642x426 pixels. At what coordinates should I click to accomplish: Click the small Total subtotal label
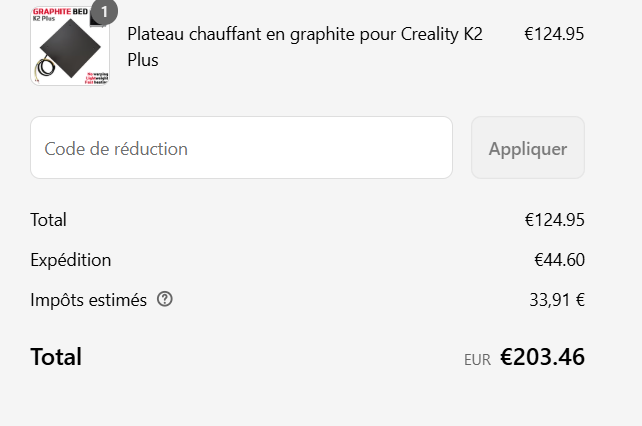[48, 220]
